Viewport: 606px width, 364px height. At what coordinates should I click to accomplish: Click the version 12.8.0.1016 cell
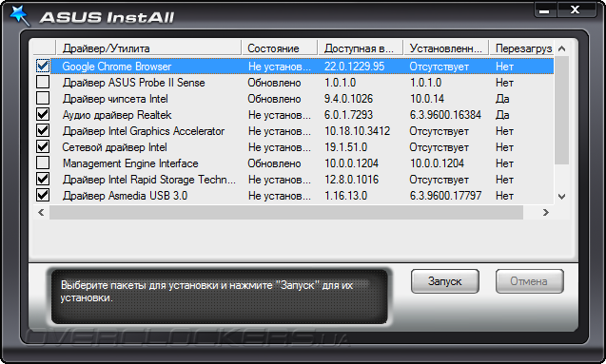pos(351,180)
